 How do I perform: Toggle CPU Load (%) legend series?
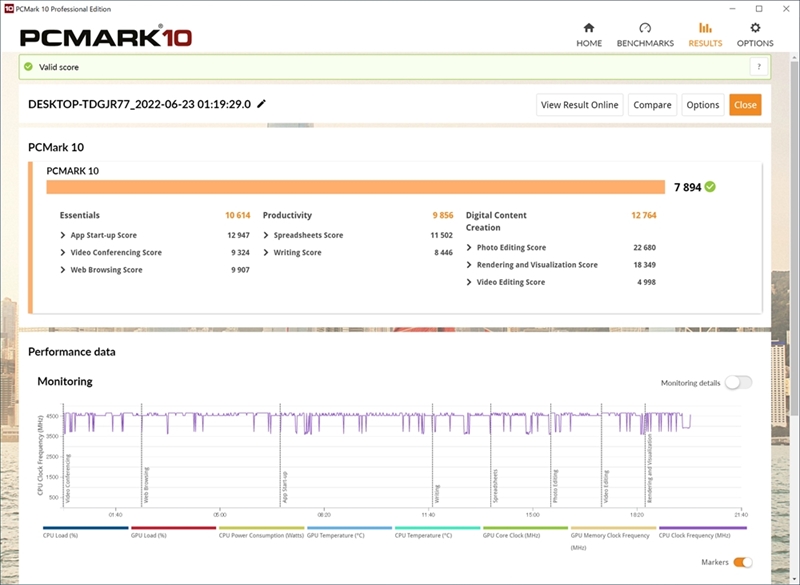(85, 532)
